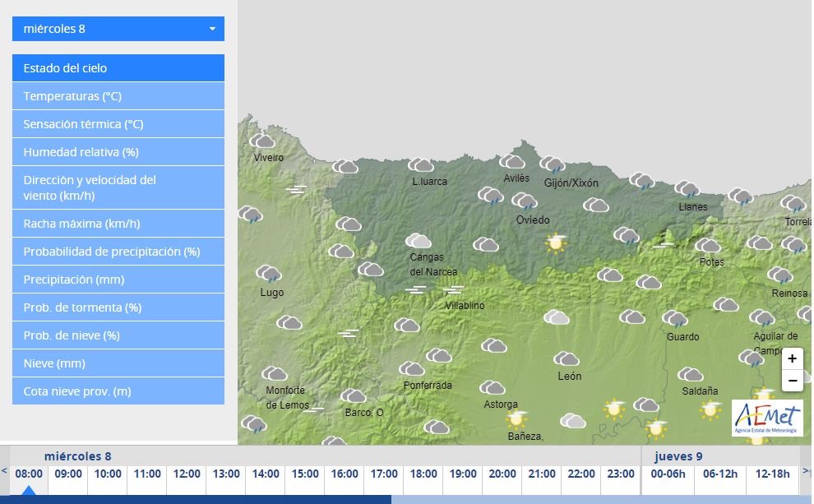The height and width of the screenshot is (504, 814).
Task: Click cloud icon above Monforte de Lemos
Action: click(275, 374)
